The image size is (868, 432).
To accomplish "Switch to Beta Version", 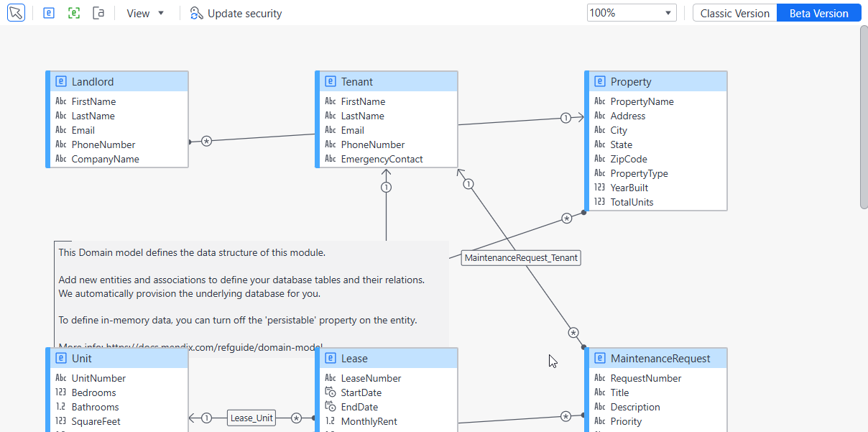I will [x=818, y=13].
